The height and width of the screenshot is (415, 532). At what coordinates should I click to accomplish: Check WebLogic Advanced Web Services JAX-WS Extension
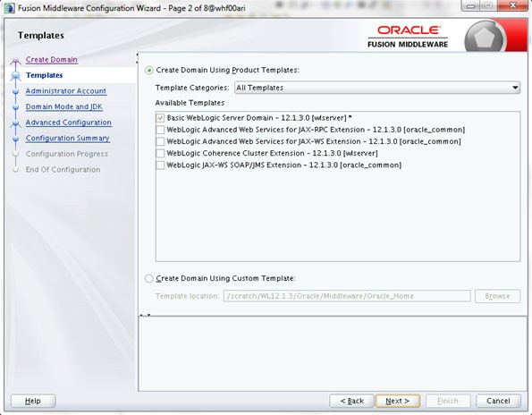160,141
